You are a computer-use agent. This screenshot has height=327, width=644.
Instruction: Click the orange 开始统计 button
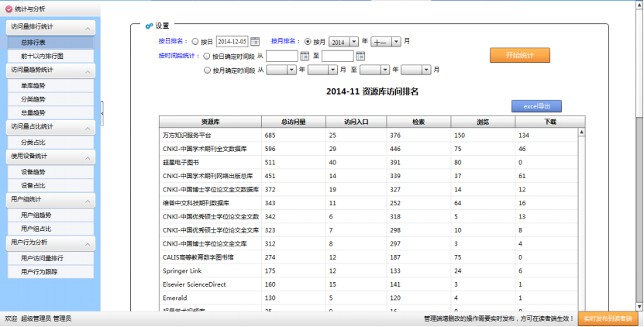click(519, 55)
